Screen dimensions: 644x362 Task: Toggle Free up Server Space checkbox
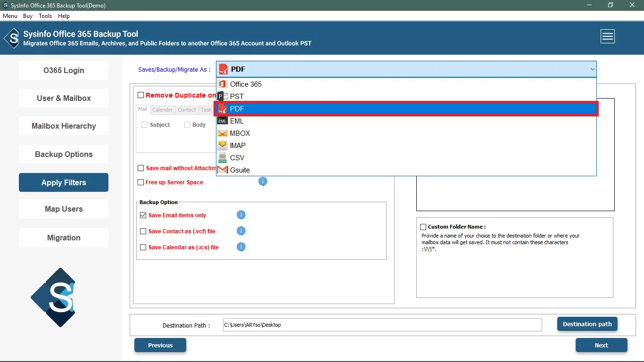[x=141, y=182]
